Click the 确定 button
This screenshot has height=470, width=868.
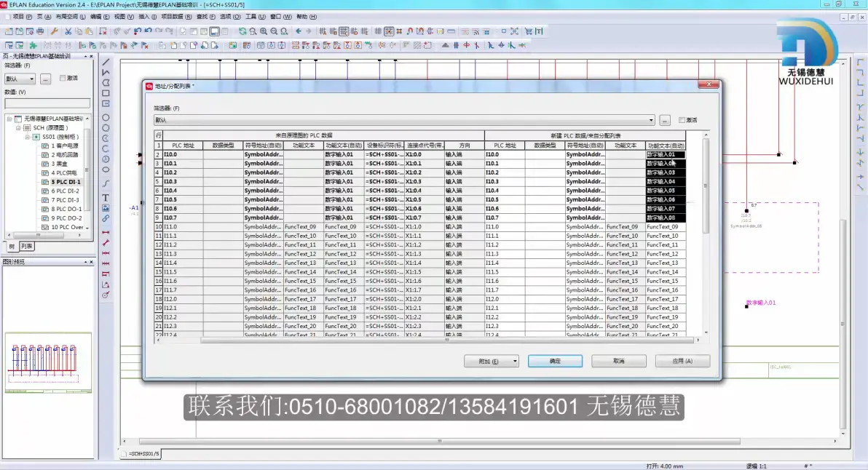555,361
